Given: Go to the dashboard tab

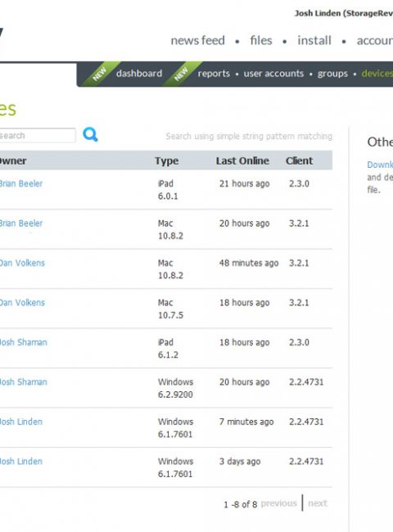Looking at the screenshot, I should (x=139, y=74).
